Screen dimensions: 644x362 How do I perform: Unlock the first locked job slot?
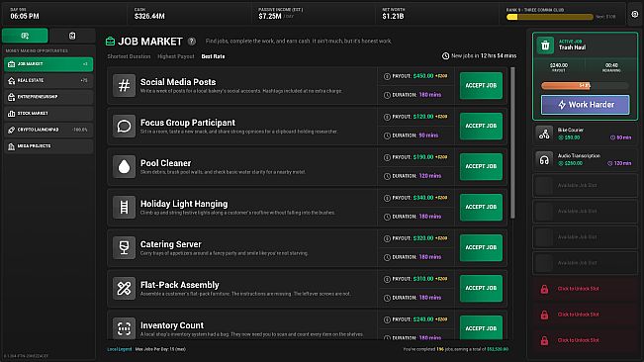[586, 289]
